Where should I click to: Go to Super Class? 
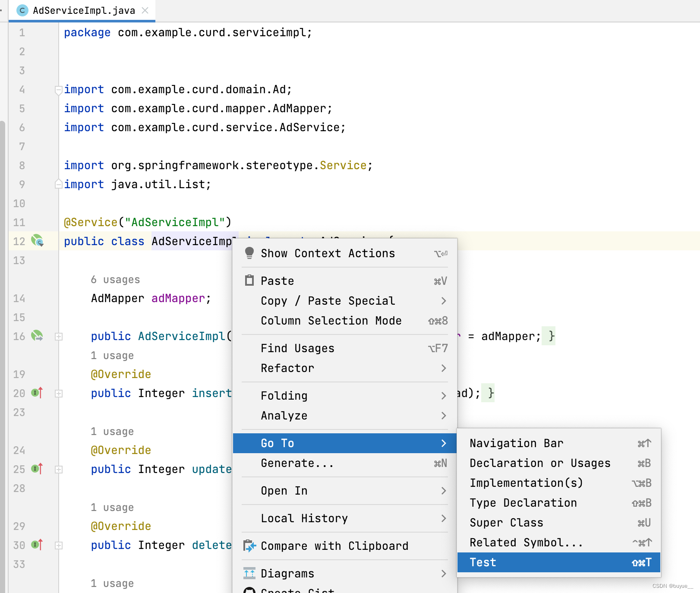point(559,523)
